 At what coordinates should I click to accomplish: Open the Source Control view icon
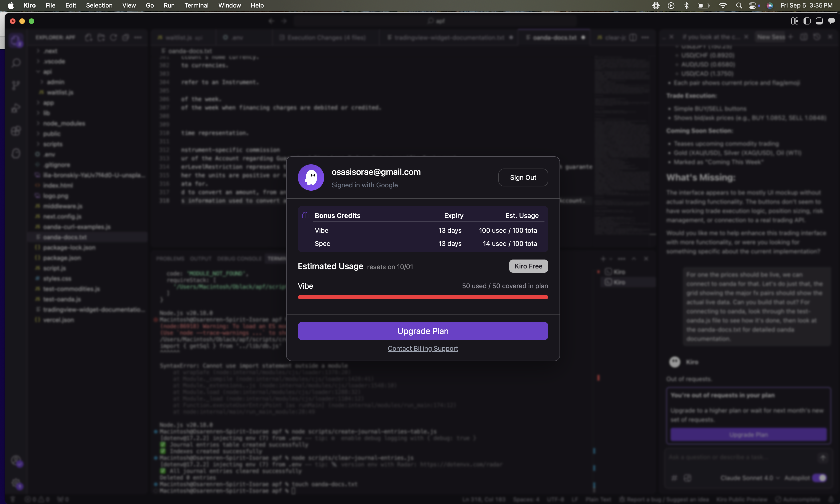(x=16, y=85)
